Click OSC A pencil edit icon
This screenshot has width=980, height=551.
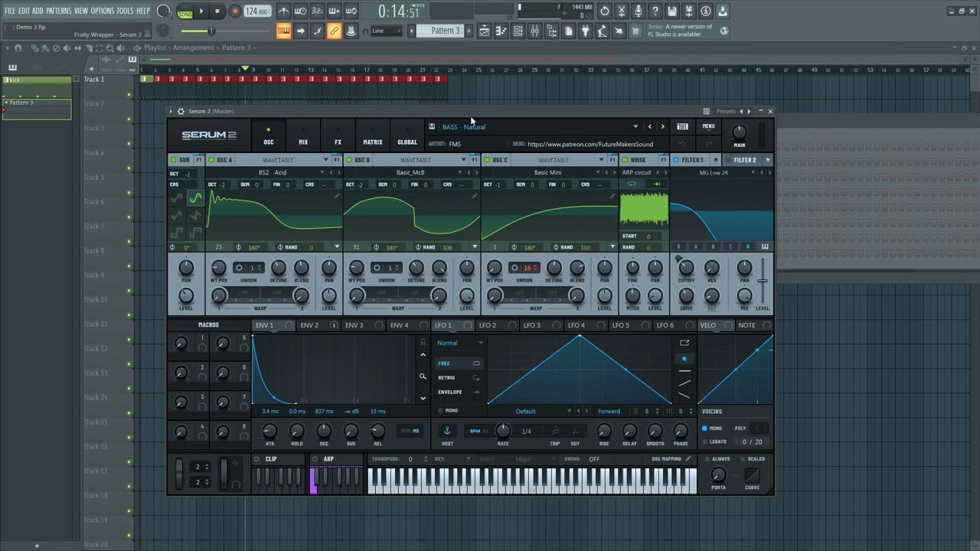click(336, 197)
